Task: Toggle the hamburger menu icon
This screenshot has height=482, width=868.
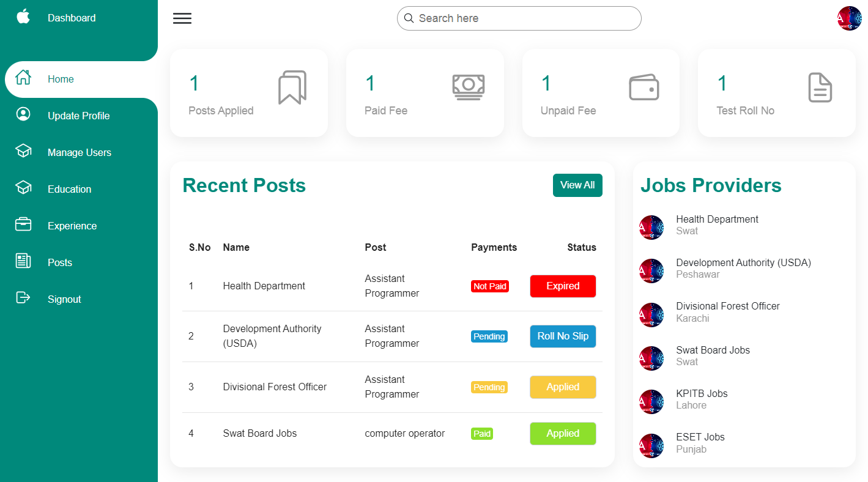Action: 182,18
